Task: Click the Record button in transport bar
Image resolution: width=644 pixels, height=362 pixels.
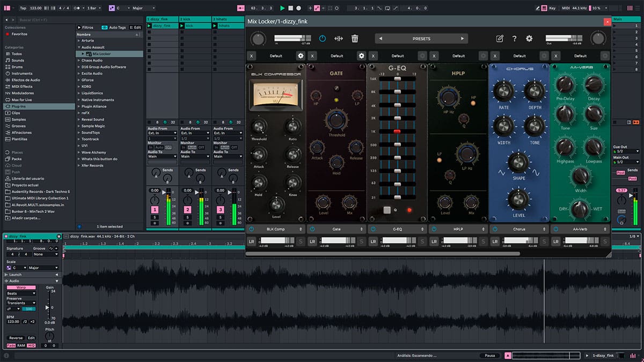Action: point(298,8)
